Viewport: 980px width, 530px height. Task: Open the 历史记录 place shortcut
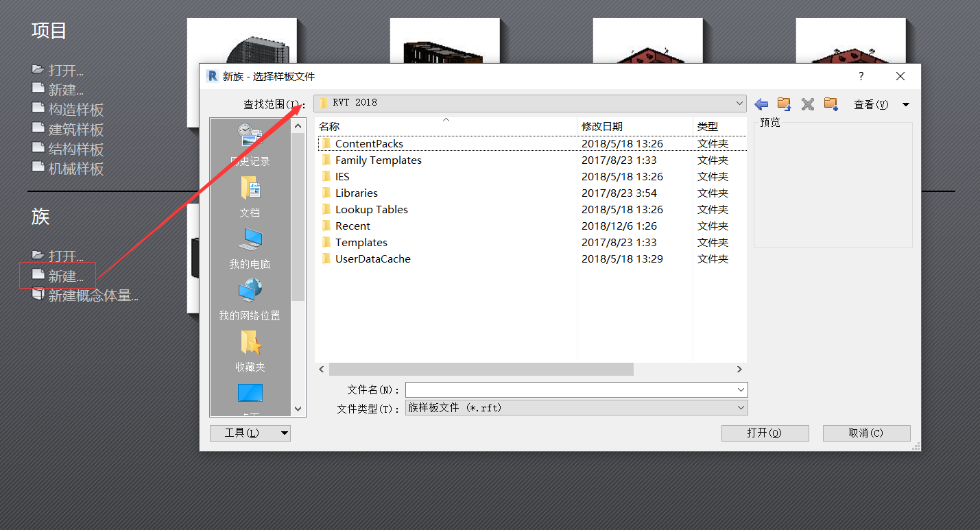click(x=250, y=145)
